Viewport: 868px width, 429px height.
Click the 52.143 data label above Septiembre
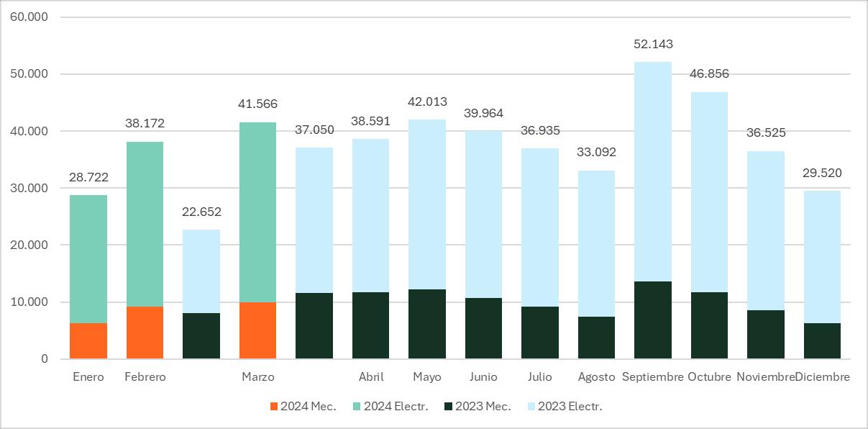(653, 44)
